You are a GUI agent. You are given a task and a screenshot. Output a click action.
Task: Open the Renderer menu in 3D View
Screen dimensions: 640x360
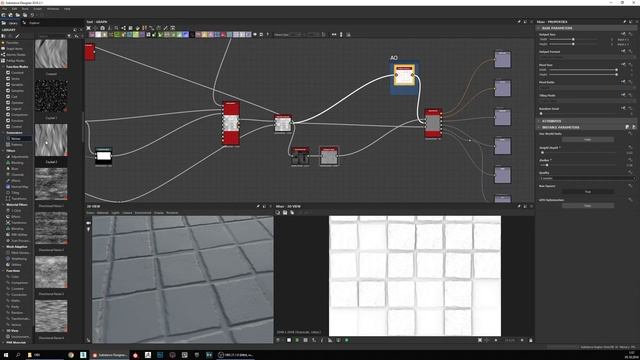172,213
